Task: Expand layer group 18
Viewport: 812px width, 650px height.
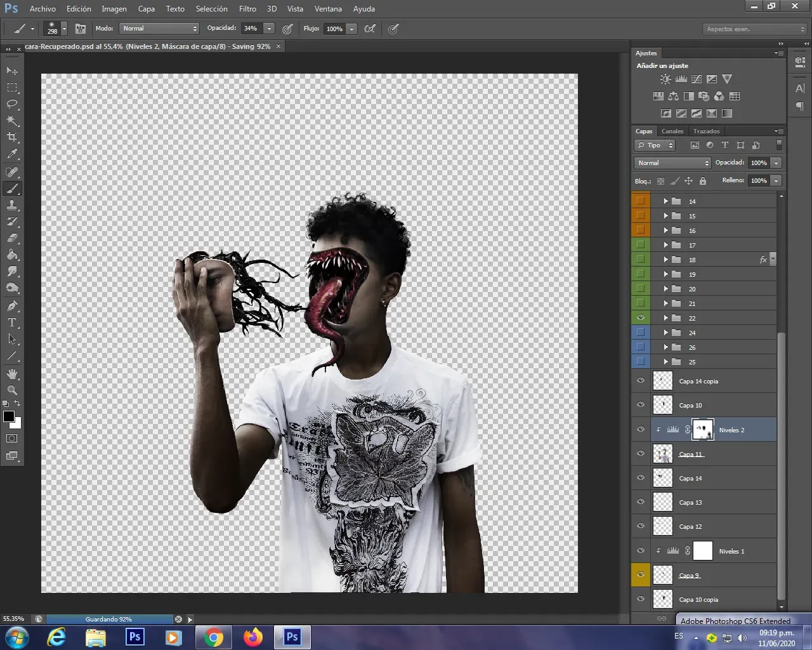Action: click(665, 260)
